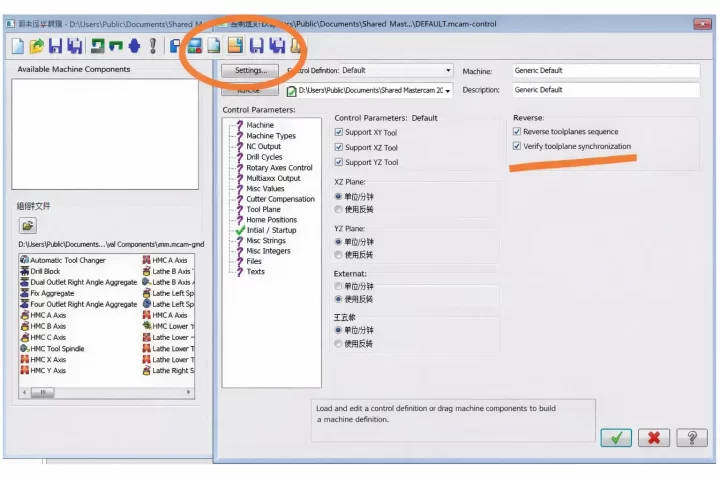
Task: Click the single Save disk icon in the control toolbar
Action: point(257,46)
